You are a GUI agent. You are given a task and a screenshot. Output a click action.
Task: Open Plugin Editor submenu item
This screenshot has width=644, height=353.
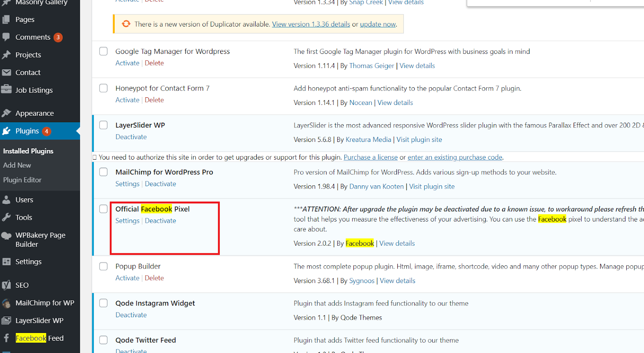[x=22, y=180]
